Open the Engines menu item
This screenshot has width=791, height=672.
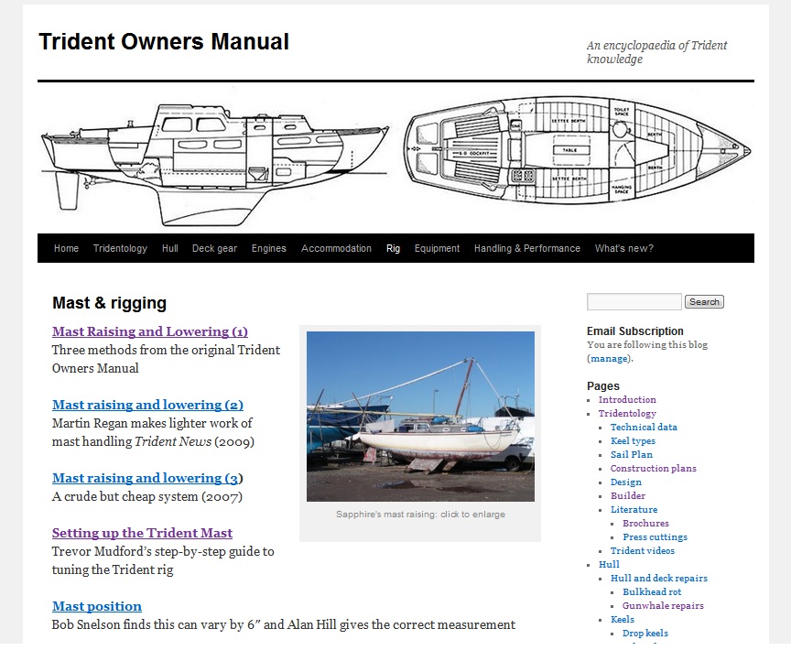[x=268, y=248]
